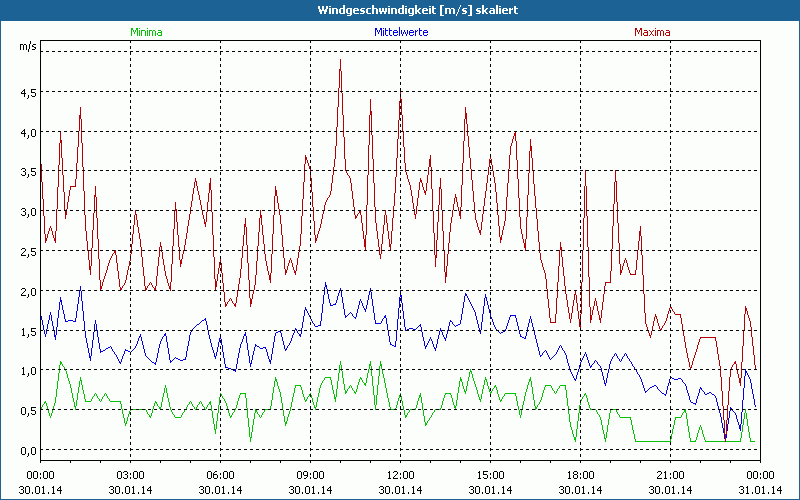Image resolution: width=800 pixels, height=500 pixels.
Task: Click the 12:00 time axis label
Action: coord(400,475)
